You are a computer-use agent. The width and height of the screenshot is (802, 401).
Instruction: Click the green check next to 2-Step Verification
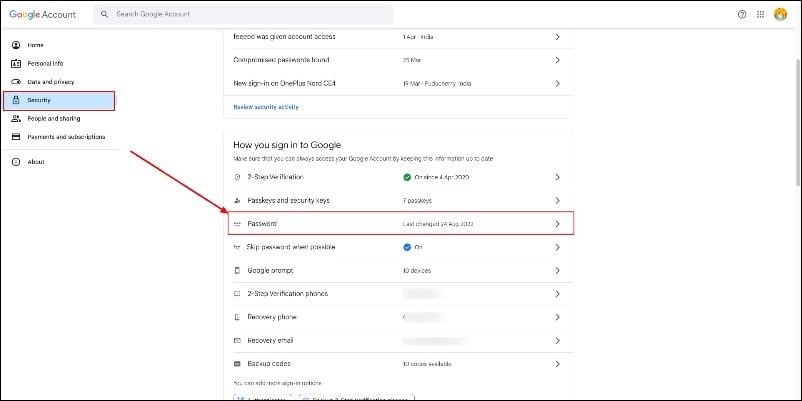pos(407,177)
